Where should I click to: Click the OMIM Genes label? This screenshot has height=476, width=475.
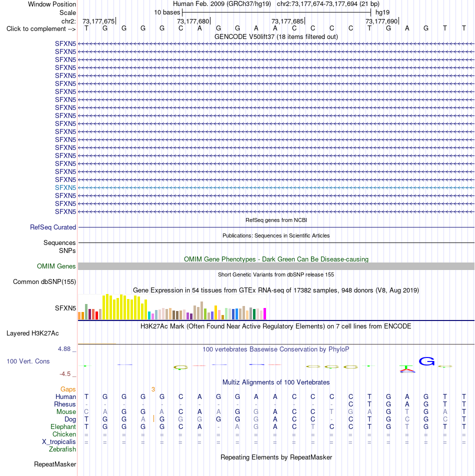coord(56,266)
